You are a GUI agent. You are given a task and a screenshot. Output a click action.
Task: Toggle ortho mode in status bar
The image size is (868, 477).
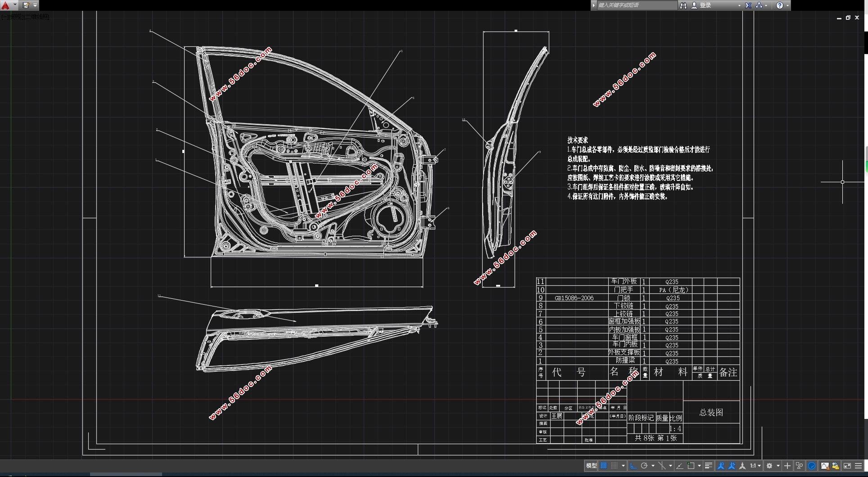[x=633, y=466]
